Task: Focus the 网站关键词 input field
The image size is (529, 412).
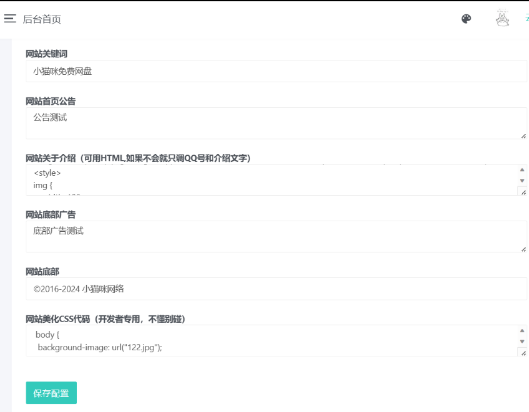Action: (276, 71)
